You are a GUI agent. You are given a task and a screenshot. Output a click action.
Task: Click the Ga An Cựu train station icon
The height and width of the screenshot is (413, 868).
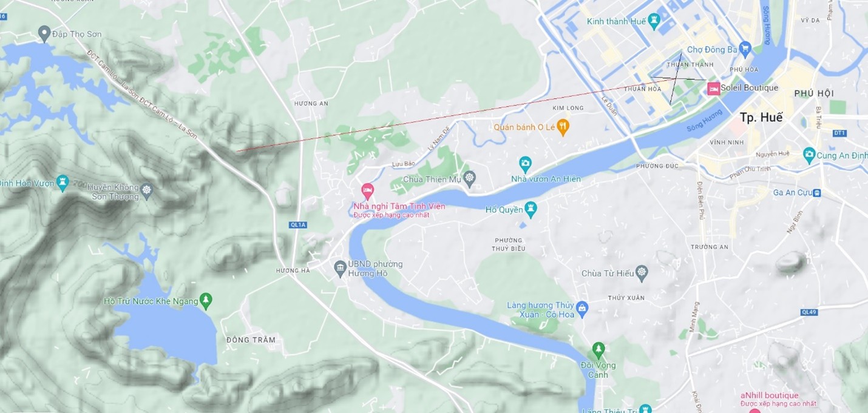pos(817,193)
